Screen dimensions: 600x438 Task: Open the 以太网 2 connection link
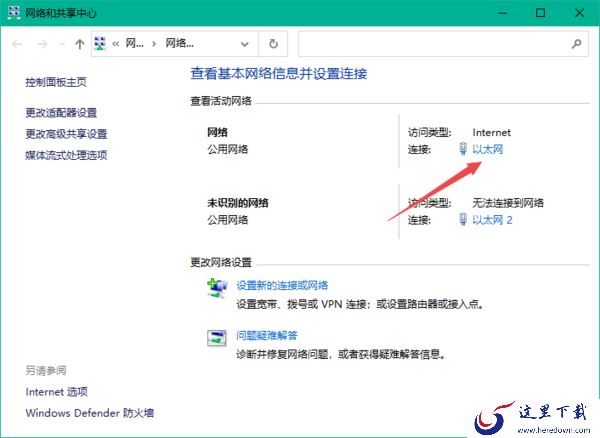point(492,220)
